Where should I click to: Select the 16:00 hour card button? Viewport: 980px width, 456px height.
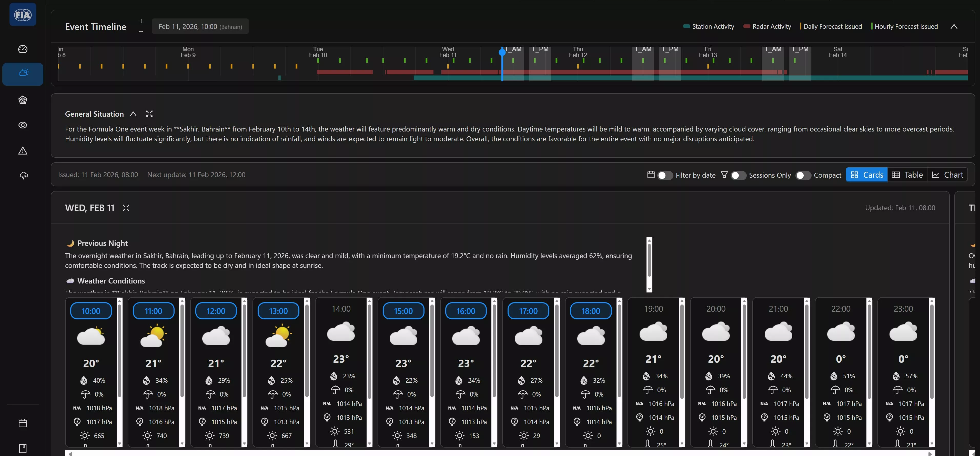coord(466,311)
